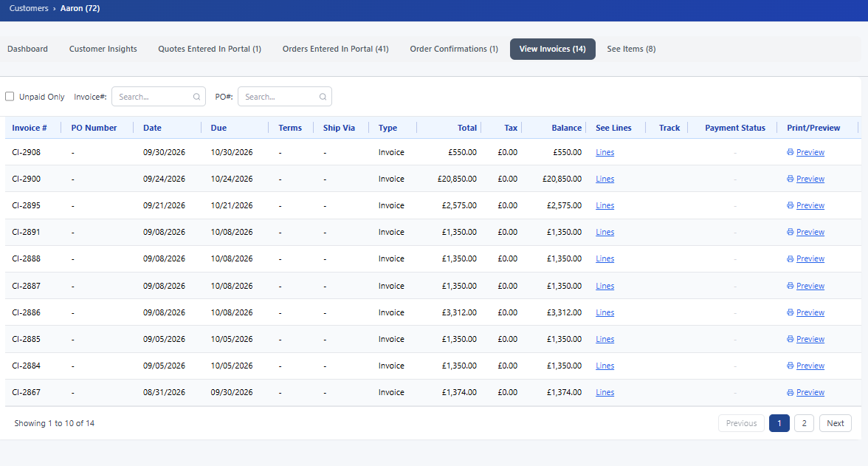Click the 08/31/2026 date cell

[164, 392]
